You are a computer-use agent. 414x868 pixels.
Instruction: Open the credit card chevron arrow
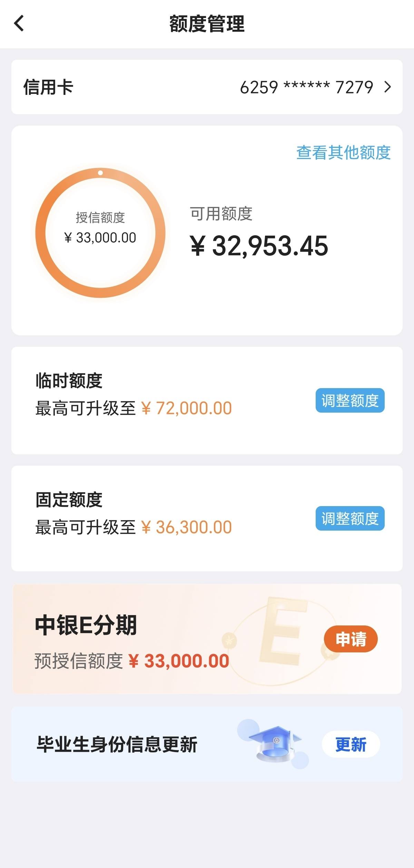click(x=387, y=87)
